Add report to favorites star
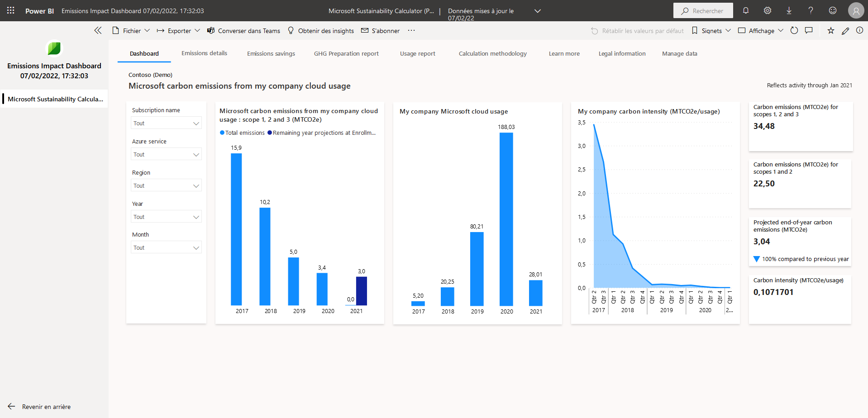This screenshot has width=868, height=418. pyautogui.click(x=831, y=30)
